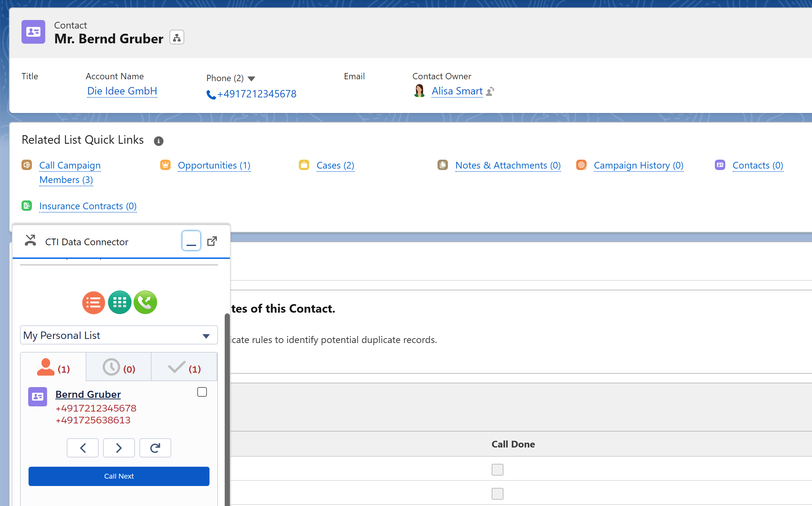Open the Opportunities (1) link
The height and width of the screenshot is (506, 812).
pyautogui.click(x=214, y=165)
